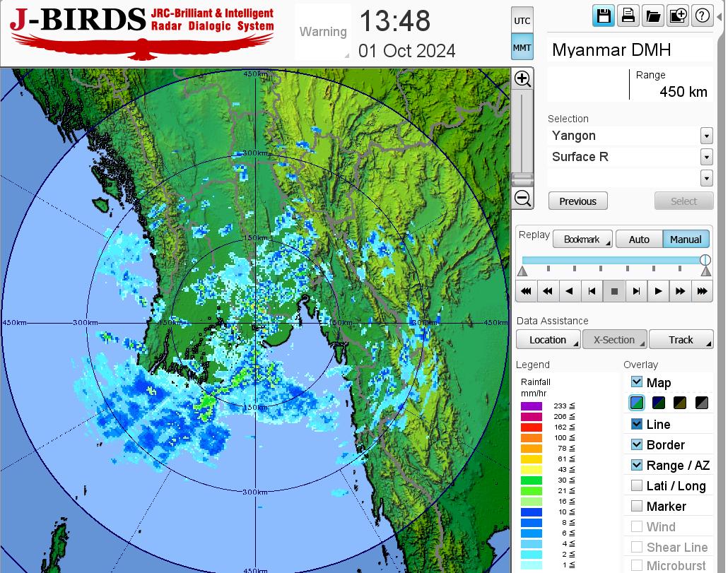Zoom in on radar map
728x573 pixels.
(x=522, y=78)
